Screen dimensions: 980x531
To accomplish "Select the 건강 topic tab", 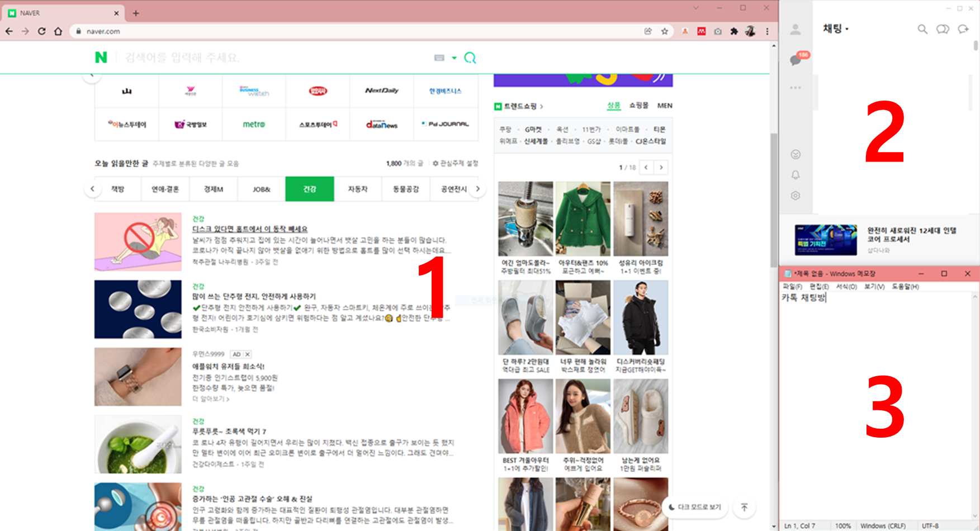I will 310,189.
